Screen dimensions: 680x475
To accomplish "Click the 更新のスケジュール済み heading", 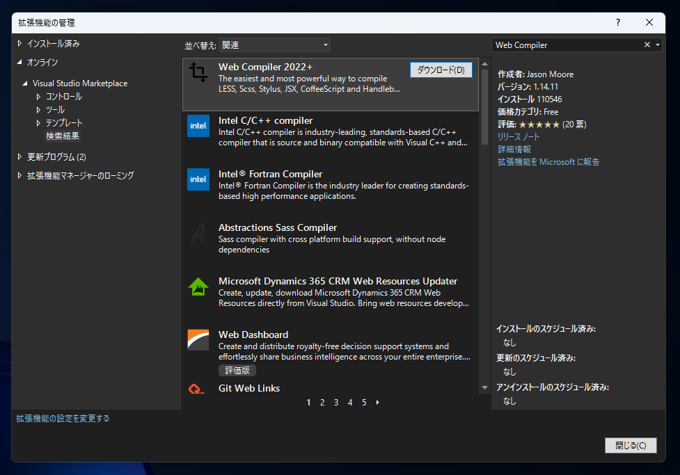I will tap(536, 358).
